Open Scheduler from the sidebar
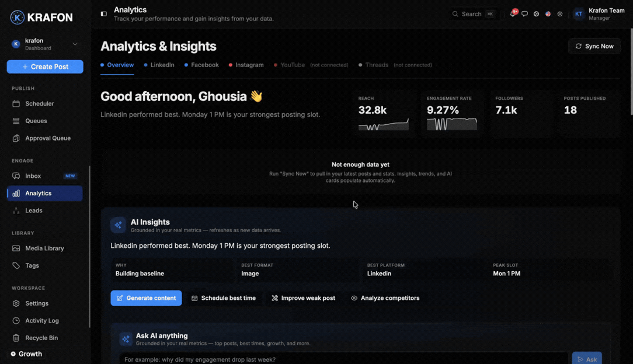The width and height of the screenshot is (633, 364). tap(45, 104)
